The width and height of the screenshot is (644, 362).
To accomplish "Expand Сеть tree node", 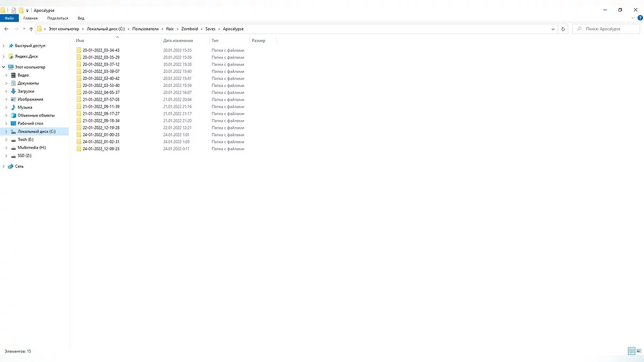I will tap(4, 166).
